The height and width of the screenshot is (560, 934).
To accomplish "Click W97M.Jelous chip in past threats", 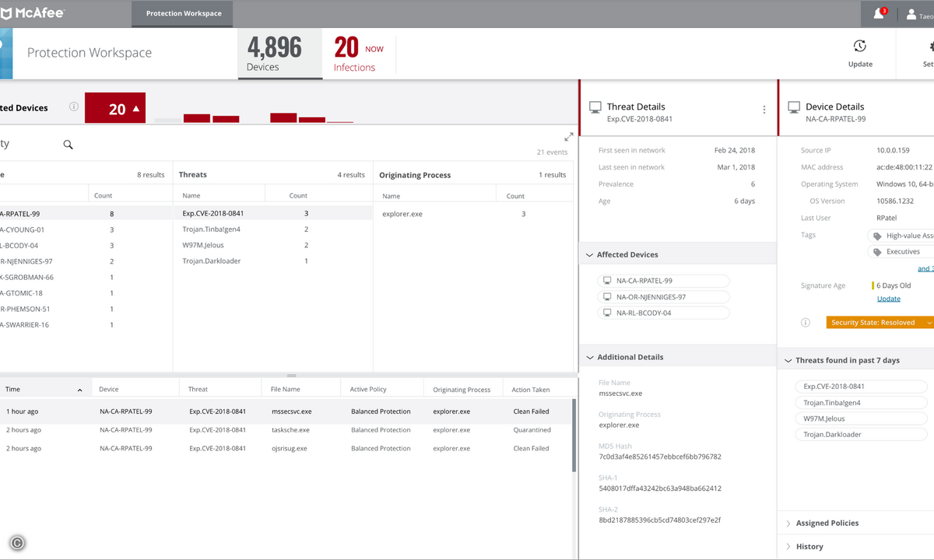I will click(x=861, y=418).
